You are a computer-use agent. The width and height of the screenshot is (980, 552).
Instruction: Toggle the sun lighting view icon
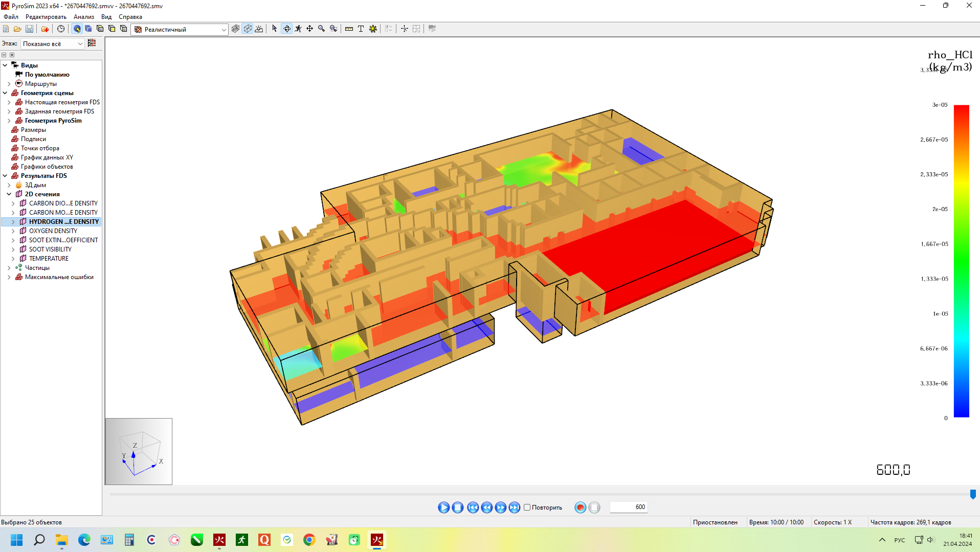[259, 29]
